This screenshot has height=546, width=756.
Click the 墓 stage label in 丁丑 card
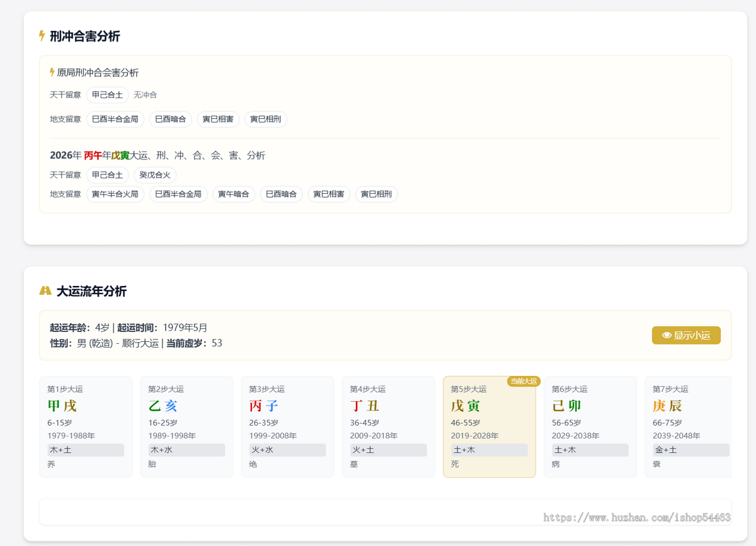(x=354, y=464)
